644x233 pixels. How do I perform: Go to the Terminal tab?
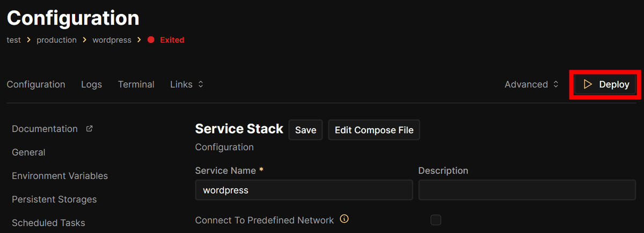pos(136,84)
